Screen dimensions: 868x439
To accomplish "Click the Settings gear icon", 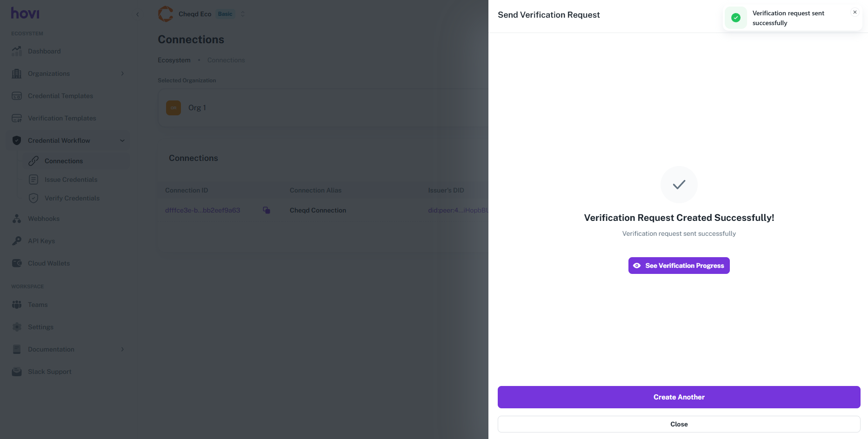I will (17, 327).
